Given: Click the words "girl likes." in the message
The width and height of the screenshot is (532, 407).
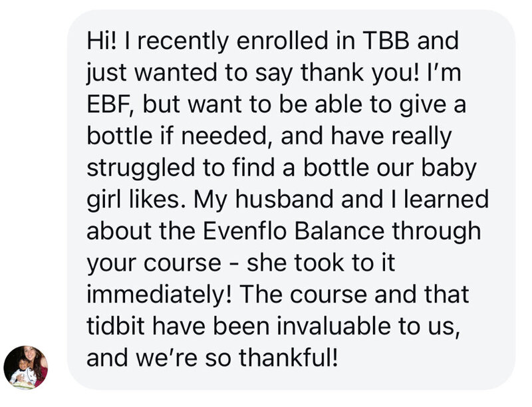Looking at the screenshot, I should pyautogui.click(x=134, y=200).
